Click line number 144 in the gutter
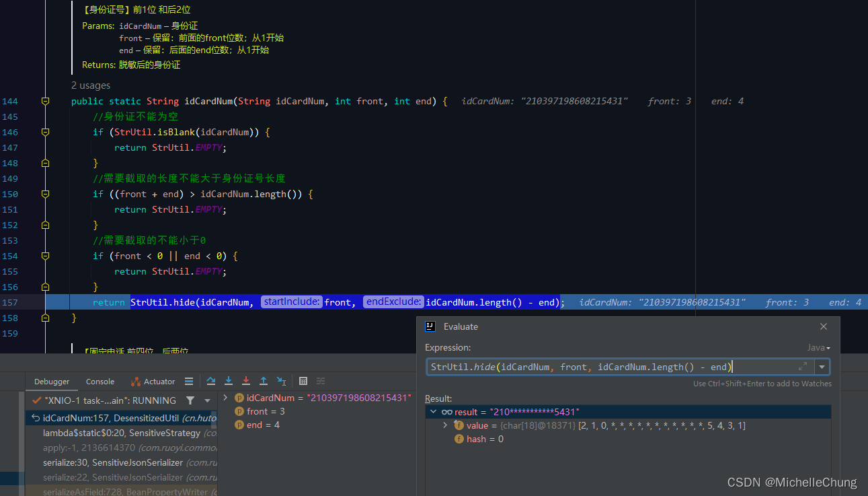Image resolution: width=868 pixels, height=496 pixels. pyautogui.click(x=10, y=101)
